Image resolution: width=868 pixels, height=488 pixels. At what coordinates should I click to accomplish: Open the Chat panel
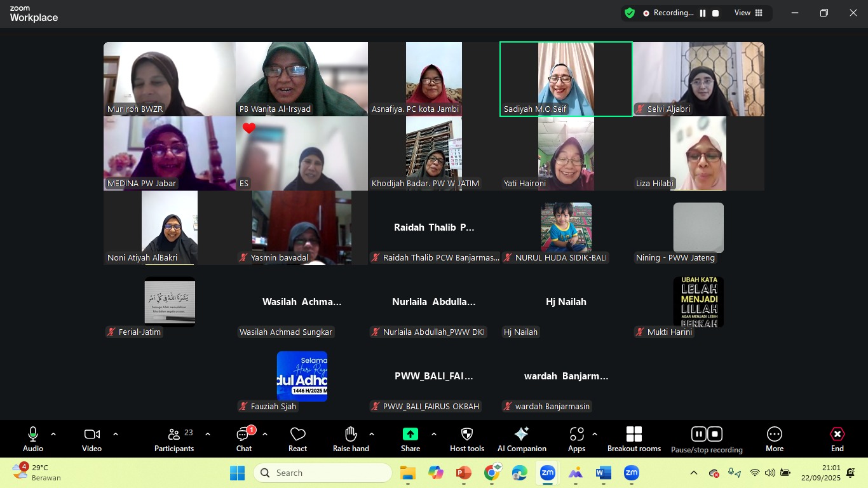(244, 438)
